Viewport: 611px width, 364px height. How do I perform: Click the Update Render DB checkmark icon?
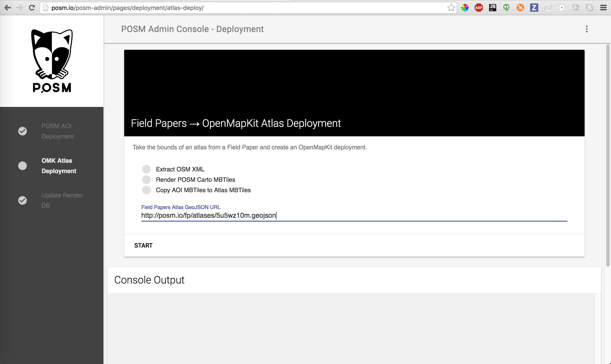(23, 200)
